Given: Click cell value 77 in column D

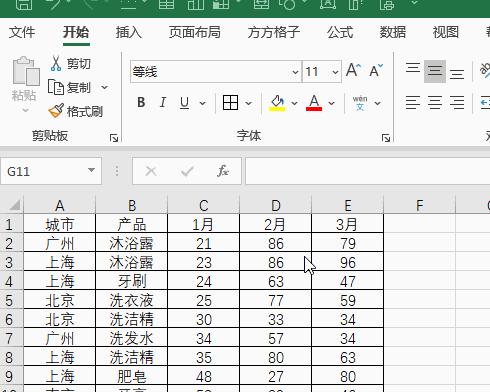Looking at the screenshot, I should (x=276, y=300).
